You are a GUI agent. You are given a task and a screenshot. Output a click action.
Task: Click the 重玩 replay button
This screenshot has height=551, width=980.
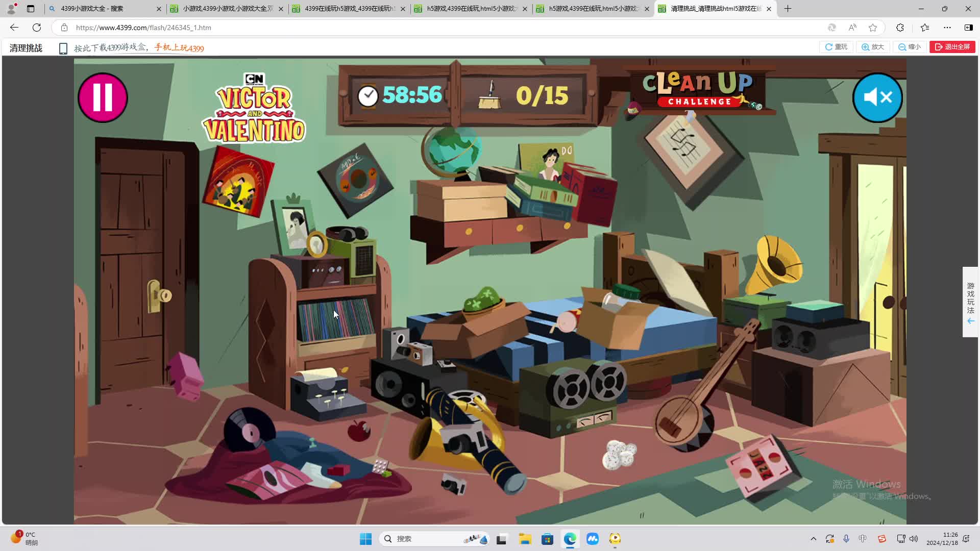(836, 47)
